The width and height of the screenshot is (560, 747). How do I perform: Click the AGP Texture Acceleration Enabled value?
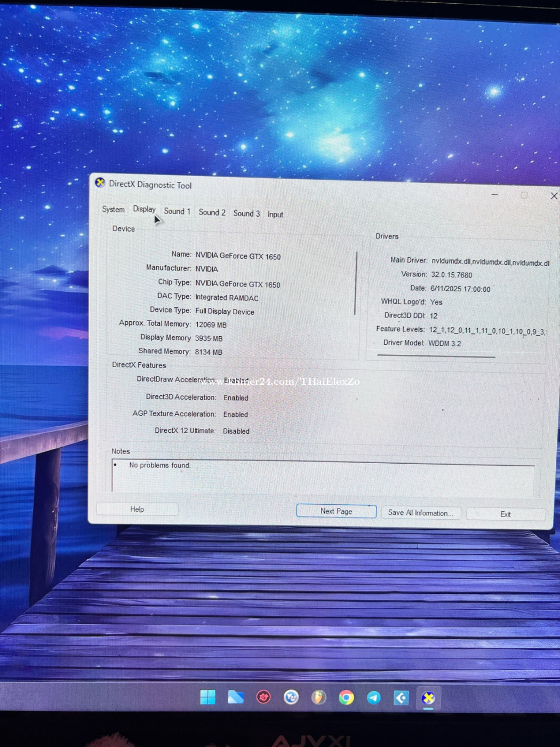coord(235,415)
